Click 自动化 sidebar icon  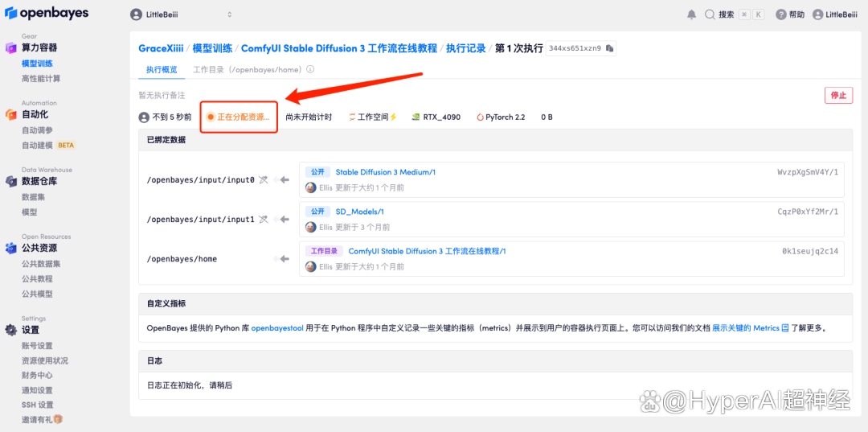11,115
